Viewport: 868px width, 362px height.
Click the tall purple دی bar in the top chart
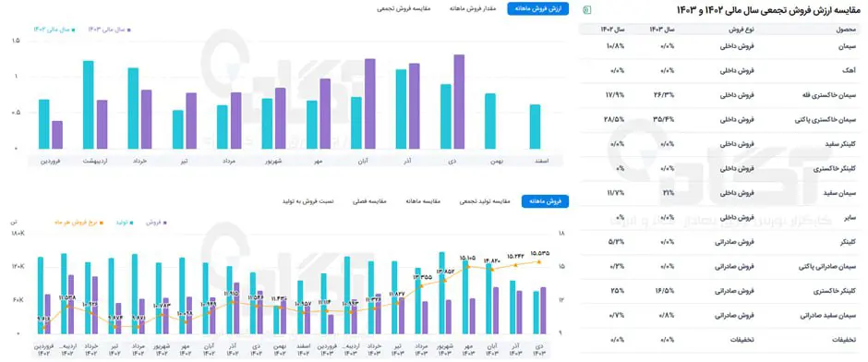click(459, 102)
